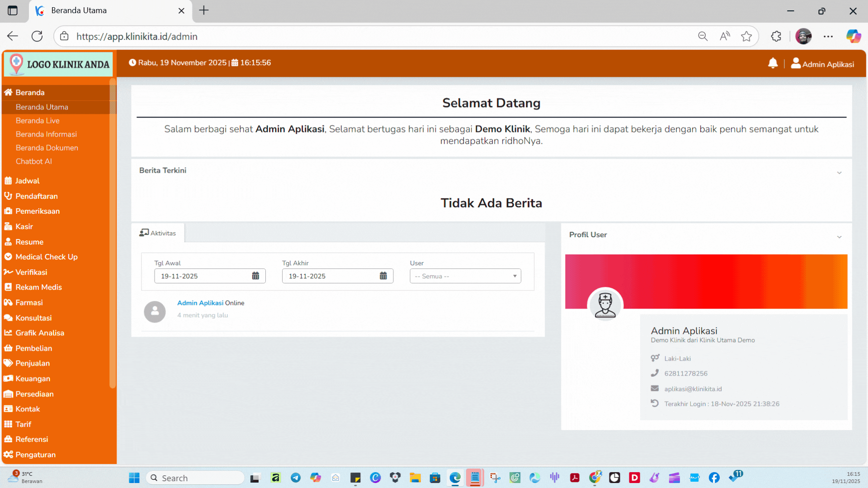The height and width of the screenshot is (488, 868).
Task: Collapse the Berita Terkini panel
Action: 839,173
